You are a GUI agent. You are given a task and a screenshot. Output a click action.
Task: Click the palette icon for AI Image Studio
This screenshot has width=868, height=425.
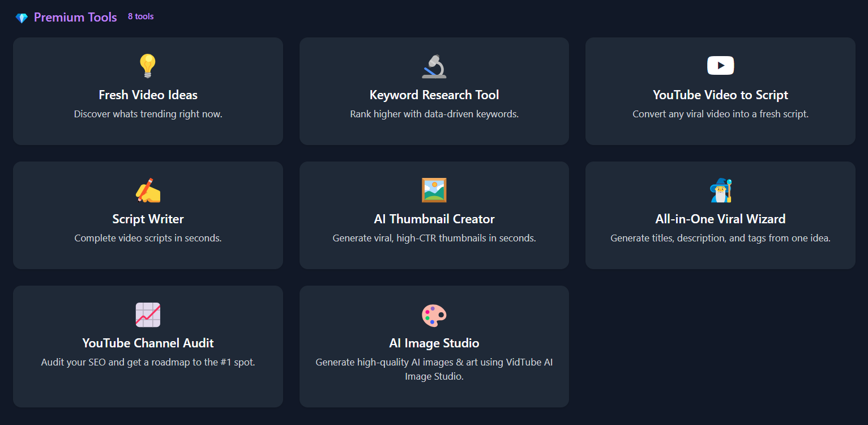pos(434,315)
